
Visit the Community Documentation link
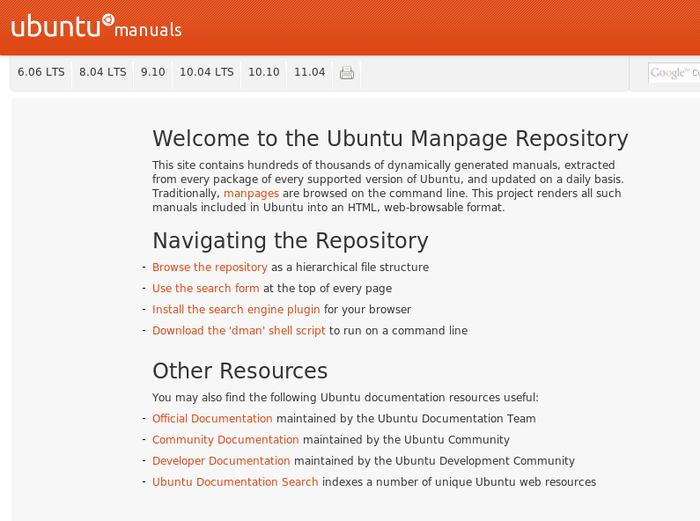(x=225, y=440)
